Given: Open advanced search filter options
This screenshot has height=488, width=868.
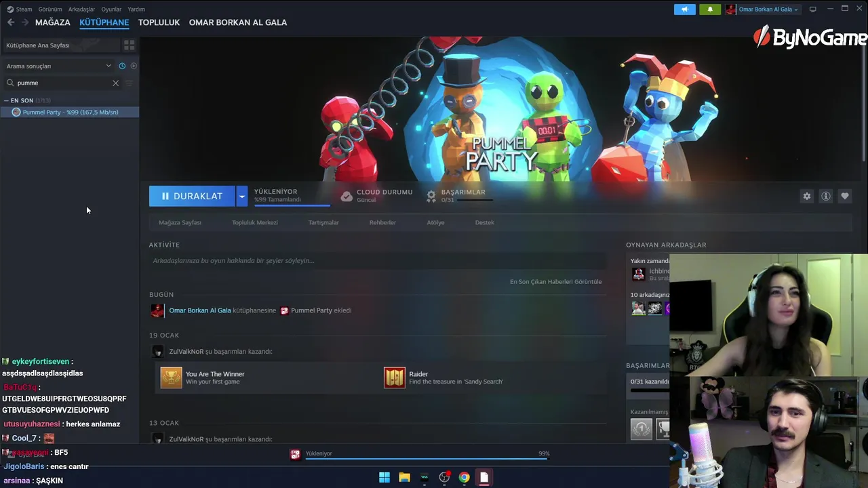Looking at the screenshot, I should (x=129, y=83).
